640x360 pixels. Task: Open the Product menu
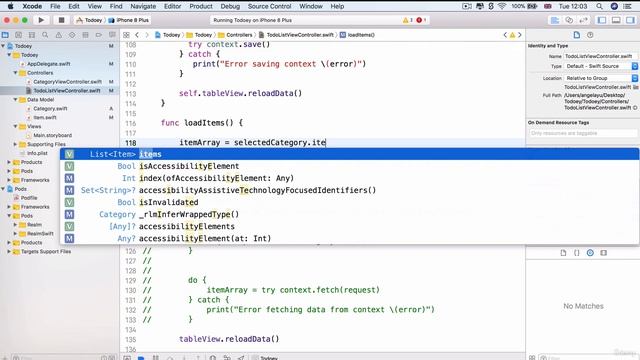201,6
